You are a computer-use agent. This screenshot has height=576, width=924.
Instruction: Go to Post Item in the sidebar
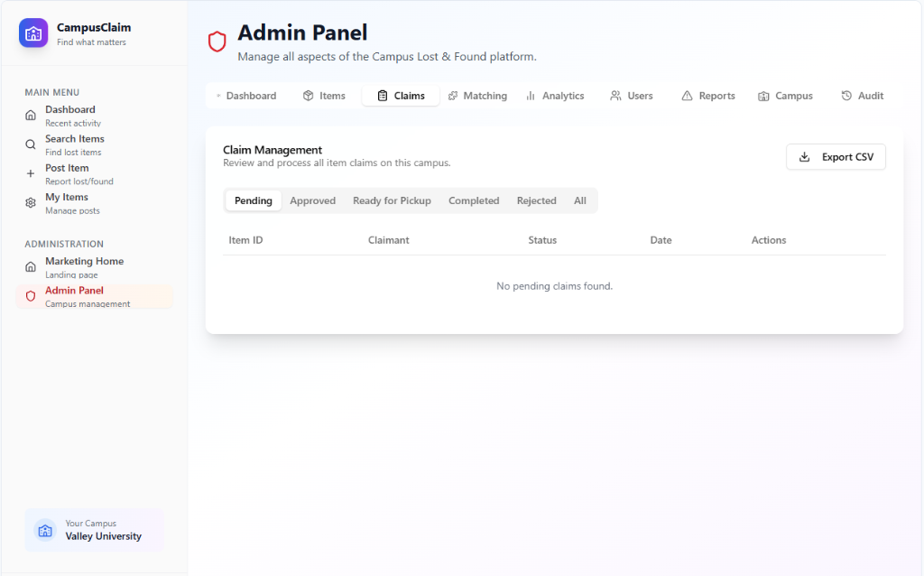point(94,174)
